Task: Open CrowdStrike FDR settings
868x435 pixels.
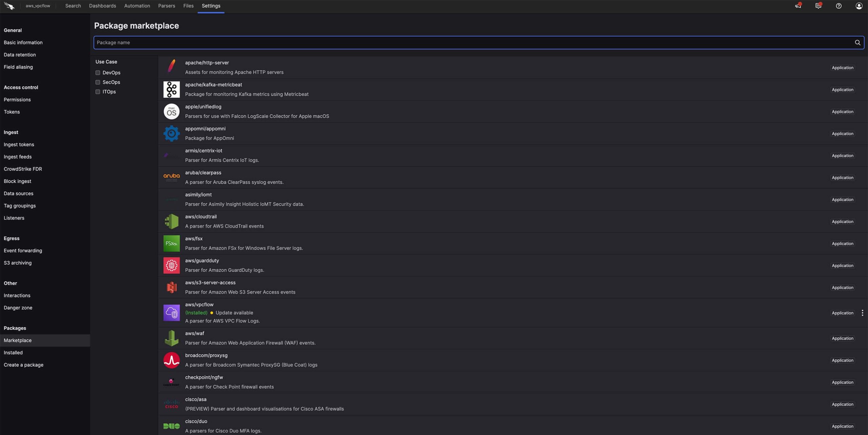Action: pos(23,169)
